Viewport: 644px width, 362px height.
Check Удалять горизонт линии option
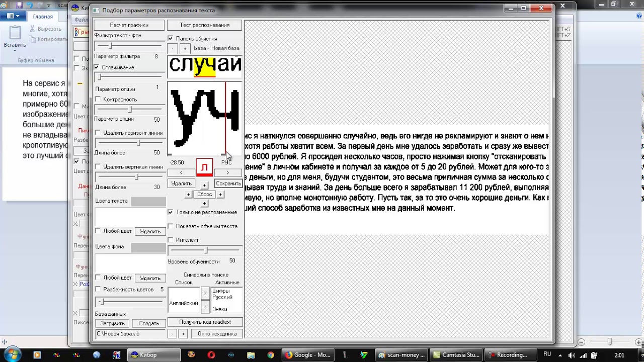pyautogui.click(x=98, y=133)
